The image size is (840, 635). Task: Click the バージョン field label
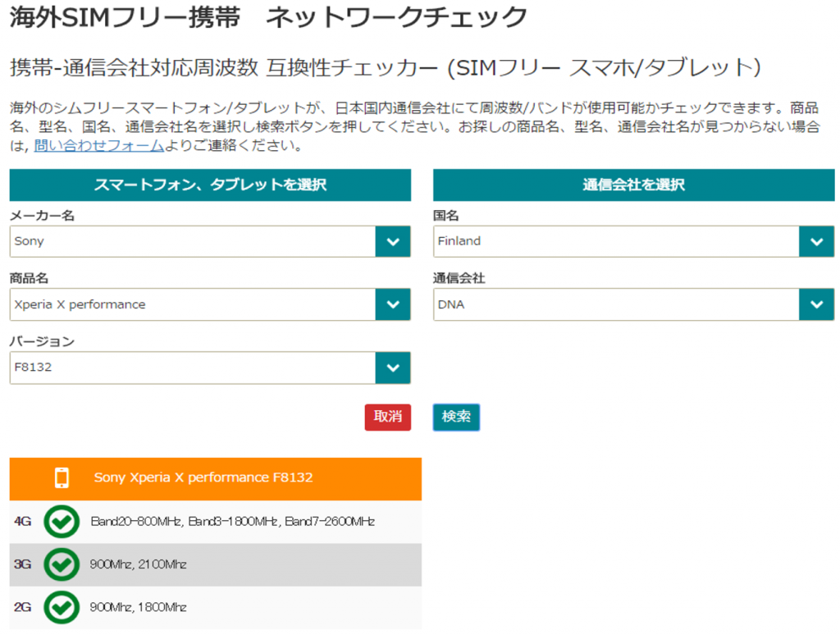tap(42, 341)
